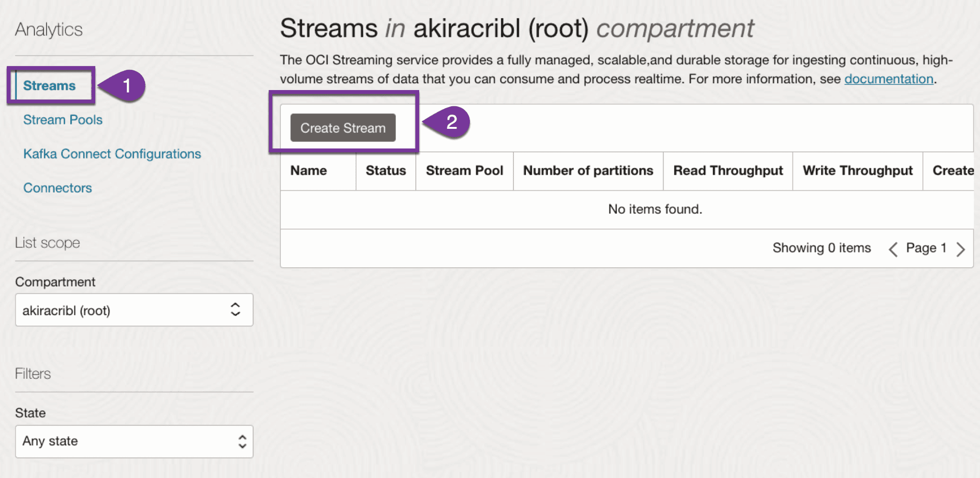This screenshot has width=980, height=478.
Task: Go to the previous page arrow
Action: pyautogui.click(x=893, y=249)
